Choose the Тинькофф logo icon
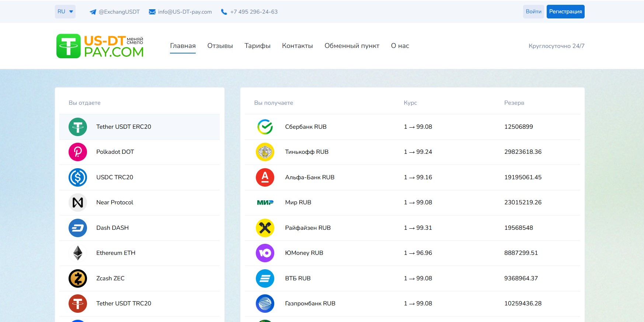This screenshot has width=644, height=322. [265, 152]
